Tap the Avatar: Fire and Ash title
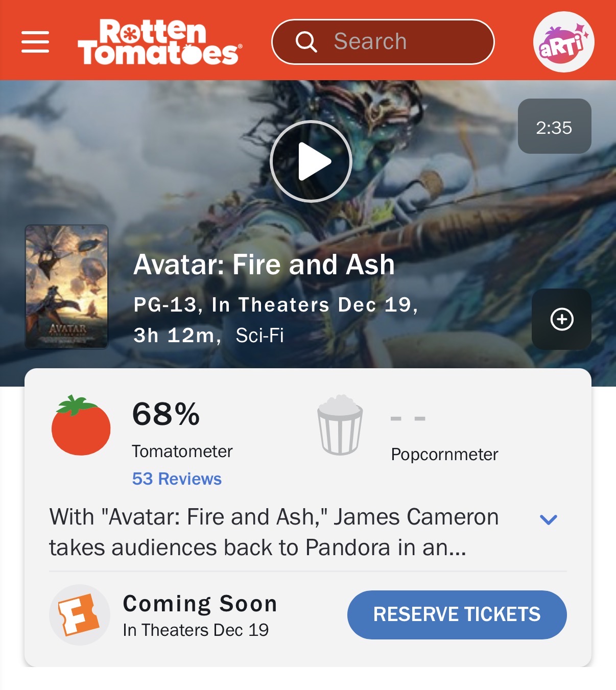Image resolution: width=616 pixels, height=690 pixels. [x=264, y=265]
